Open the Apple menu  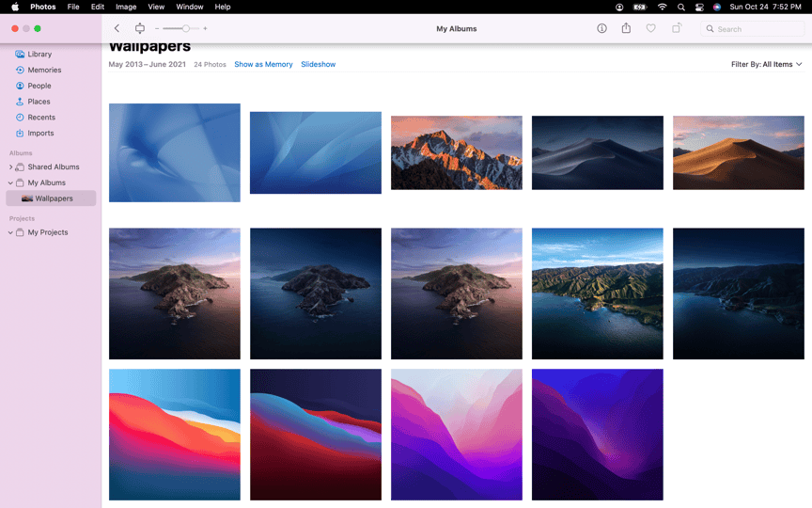click(15, 7)
